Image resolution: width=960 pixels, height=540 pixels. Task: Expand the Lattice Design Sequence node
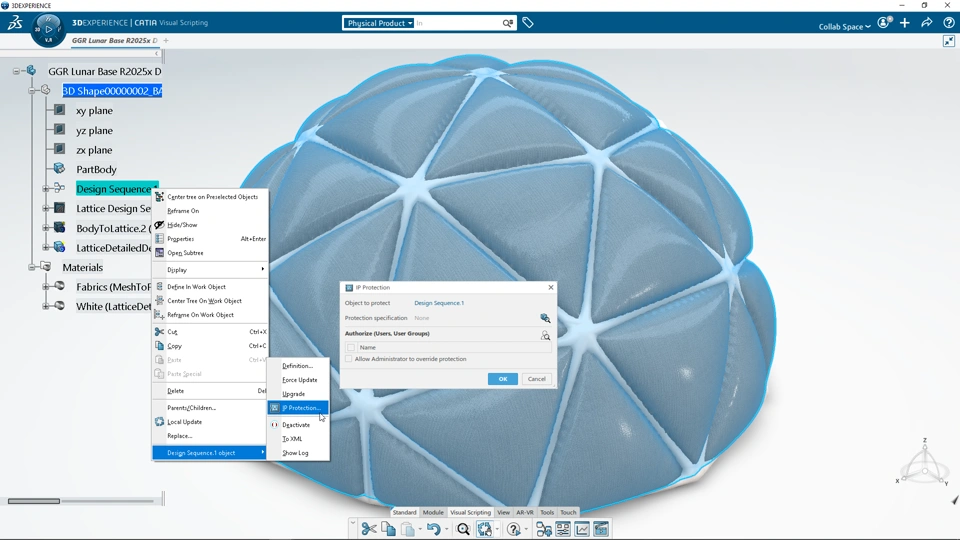pos(46,208)
